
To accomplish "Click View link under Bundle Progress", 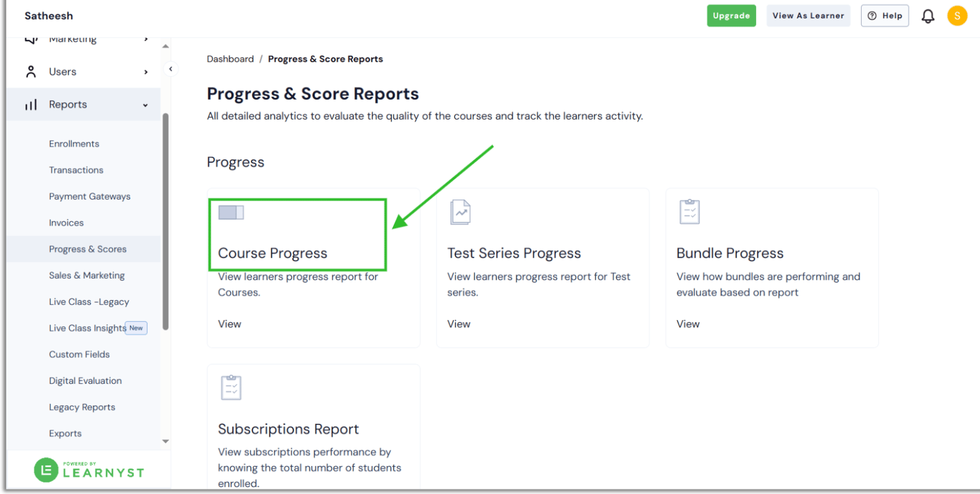I will tap(688, 324).
